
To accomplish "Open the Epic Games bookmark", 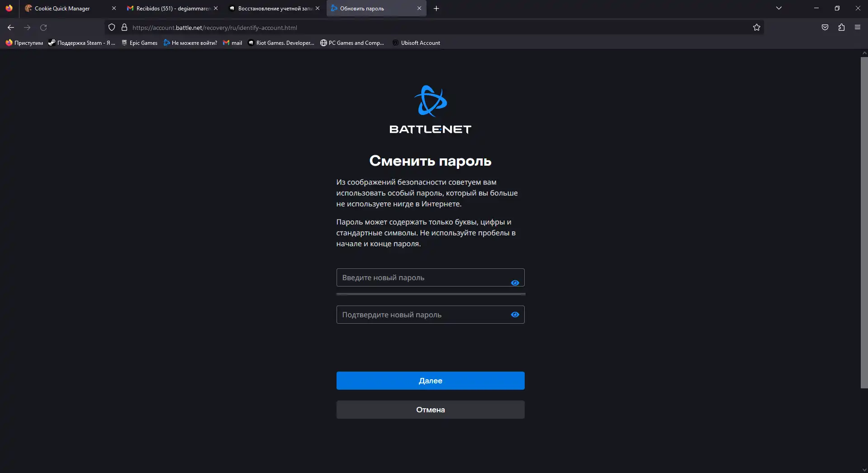I will click(x=139, y=43).
